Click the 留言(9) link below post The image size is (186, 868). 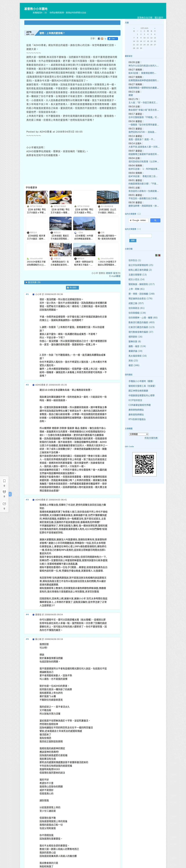(117, 273)
